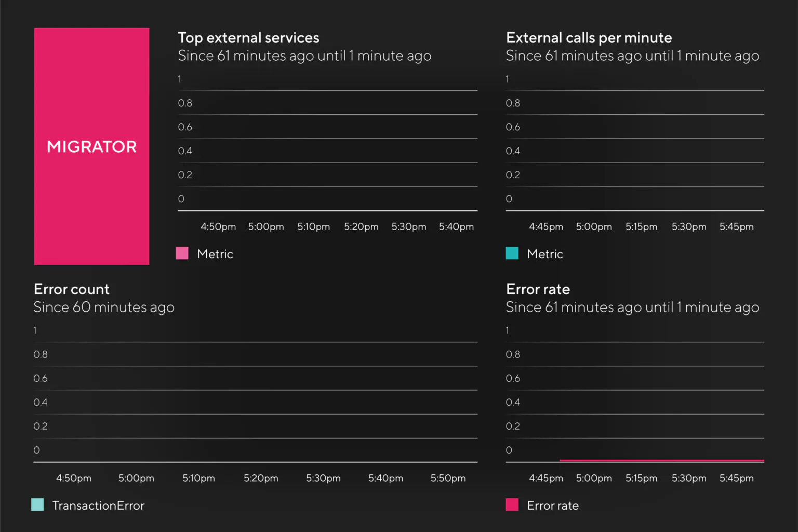
Task: Click 5:20pm tick on Top external services axis
Action: [x=361, y=227]
